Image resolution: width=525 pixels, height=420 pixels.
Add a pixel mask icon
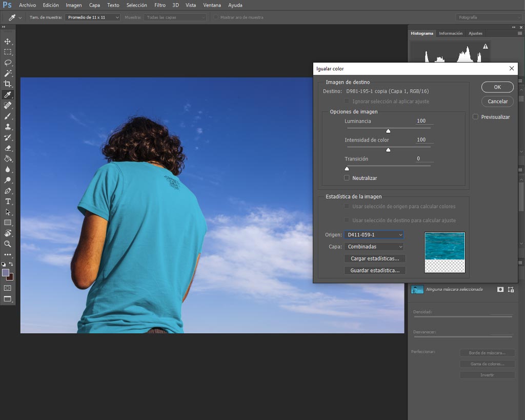click(500, 289)
